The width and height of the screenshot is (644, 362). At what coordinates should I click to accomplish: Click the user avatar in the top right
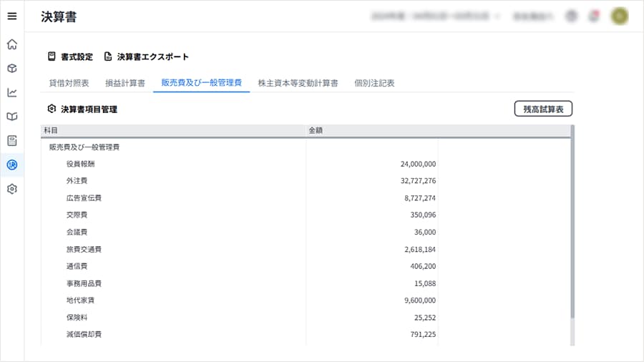[619, 16]
